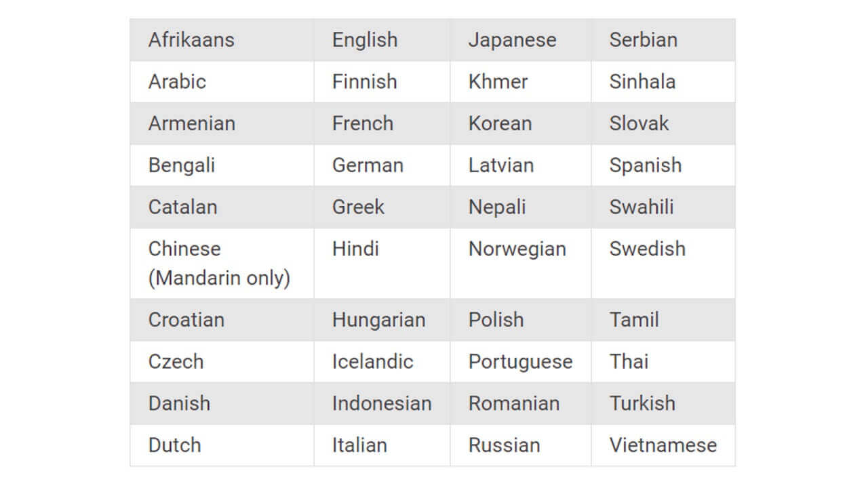
Task: Click the Korean table cell
Action: tap(500, 124)
